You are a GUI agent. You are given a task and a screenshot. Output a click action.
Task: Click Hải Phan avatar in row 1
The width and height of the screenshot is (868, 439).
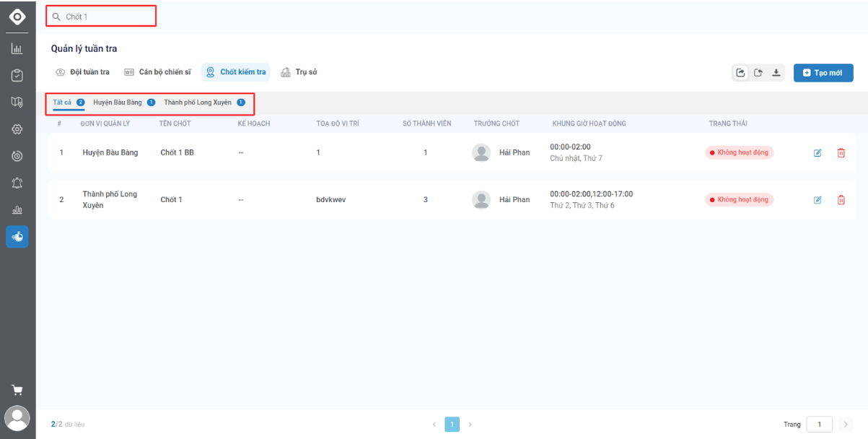(x=481, y=153)
